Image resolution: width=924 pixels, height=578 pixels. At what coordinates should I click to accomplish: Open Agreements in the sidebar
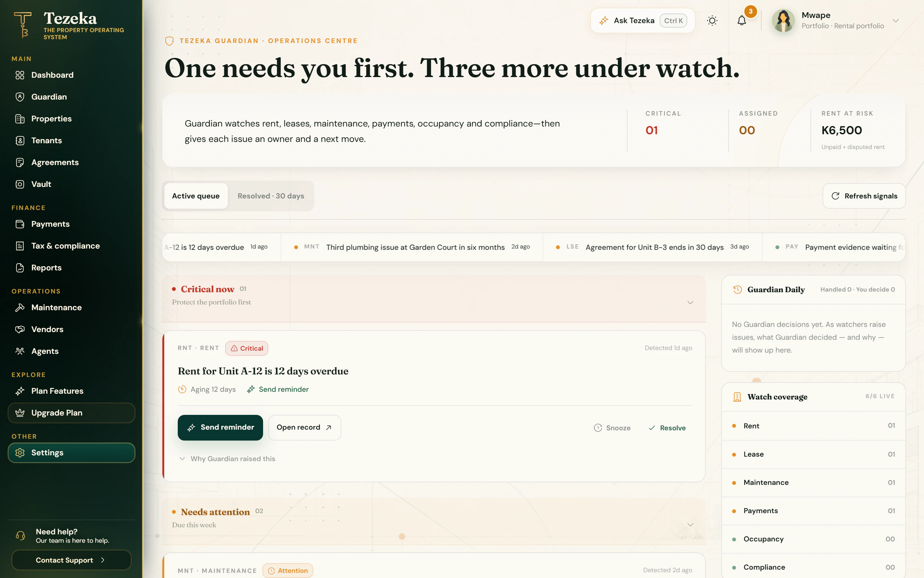point(72,162)
